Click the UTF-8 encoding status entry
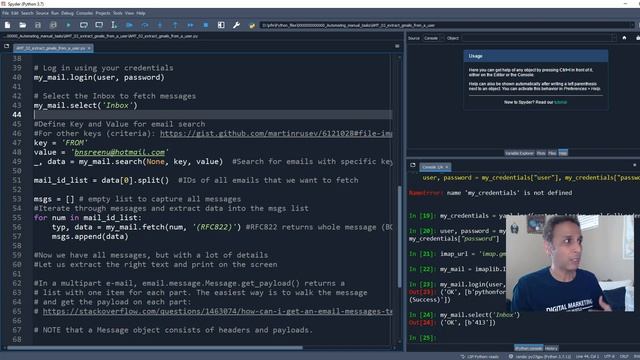The height and width of the screenshot is (360, 640). [x=609, y=357]
